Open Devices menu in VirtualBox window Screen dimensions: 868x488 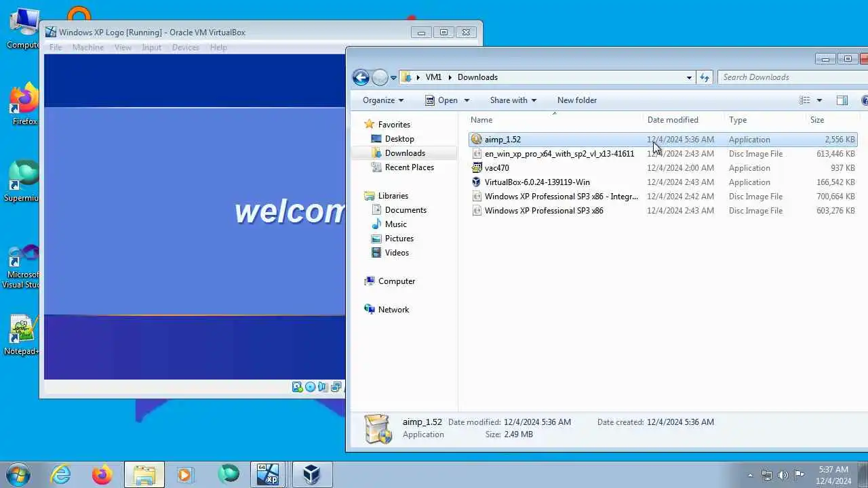185,47
